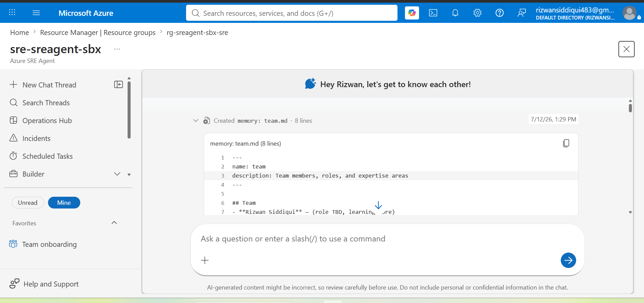644x303 pixels.
Task: Collapse the Favorites section
Action: tap(114, 223)
